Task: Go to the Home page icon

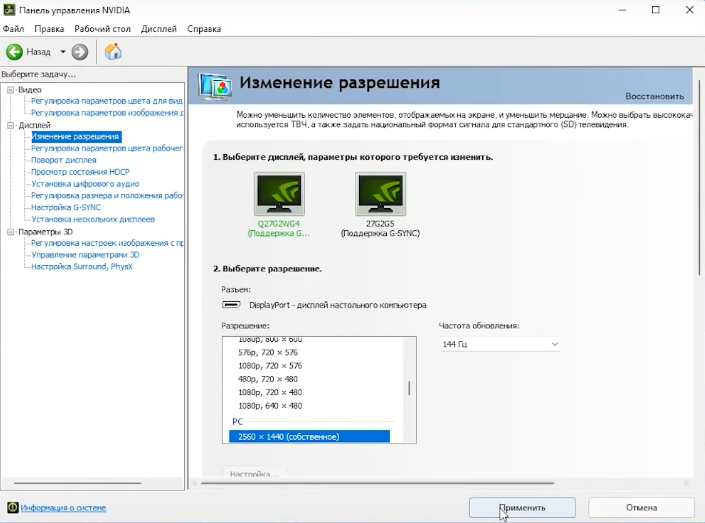Action: [x=113, y=52]
